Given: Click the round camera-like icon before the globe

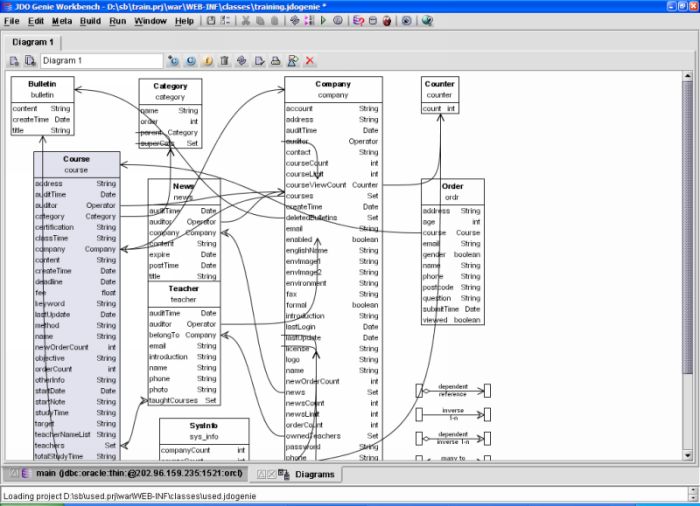Looking at the screenshot, I should 406,21.
